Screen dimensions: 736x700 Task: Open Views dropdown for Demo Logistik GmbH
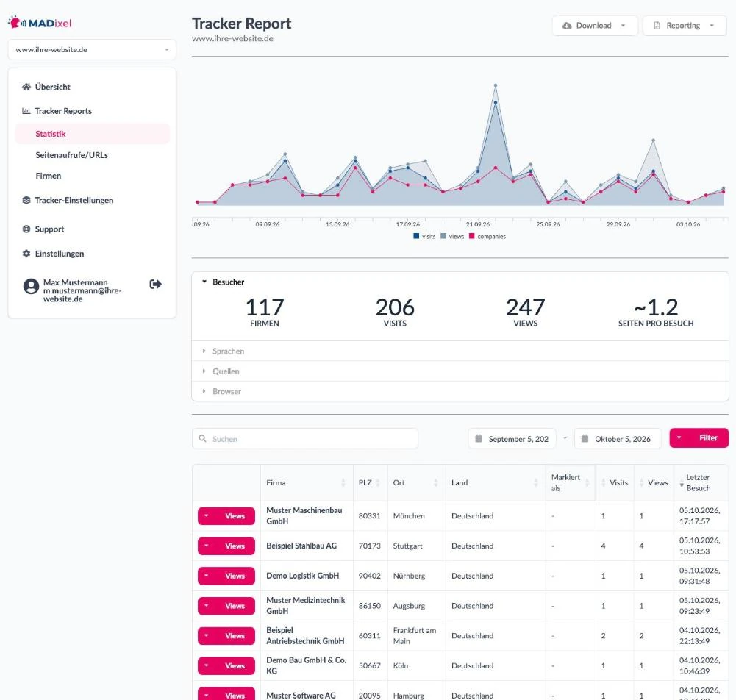[226, 576]
